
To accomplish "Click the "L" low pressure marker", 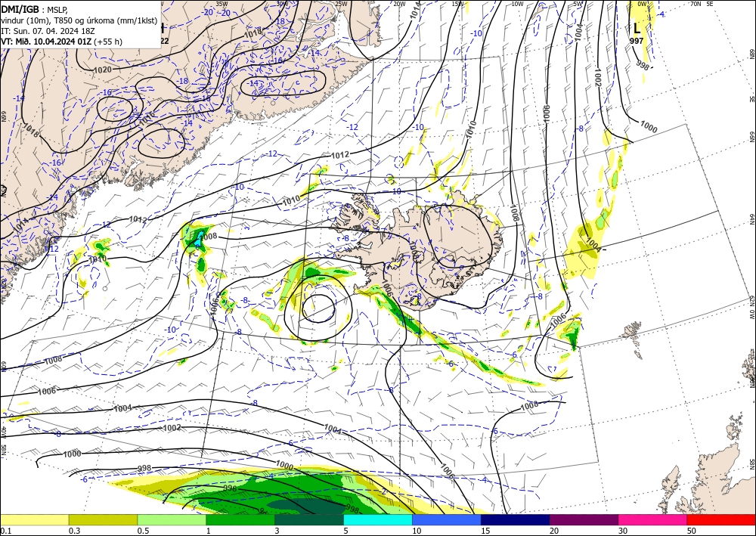I will 637,29.
